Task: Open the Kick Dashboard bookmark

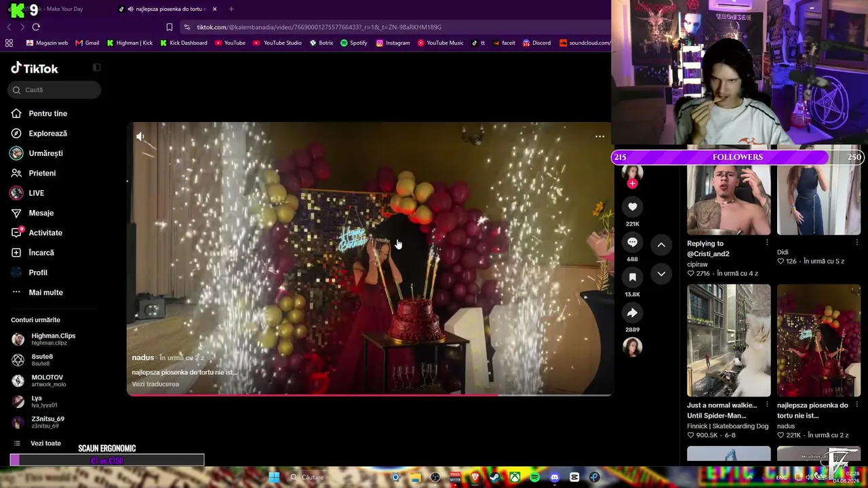Action: tap(184, 43)
